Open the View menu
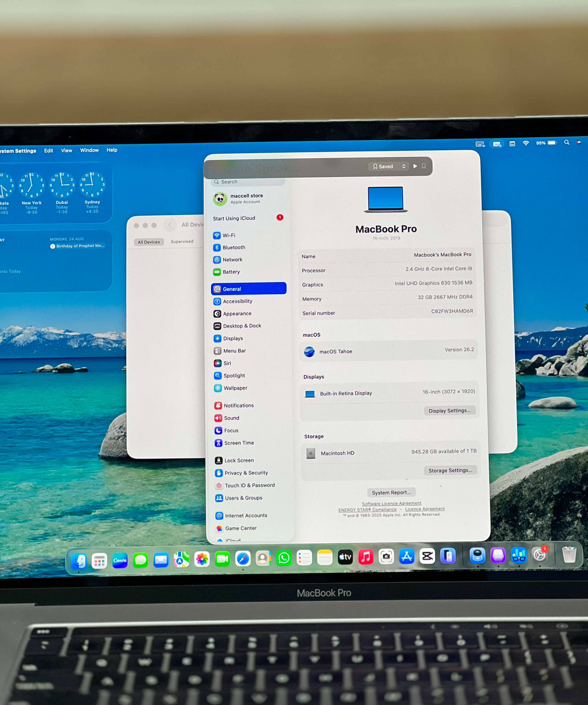588x705 pixels. pos(66,150)
